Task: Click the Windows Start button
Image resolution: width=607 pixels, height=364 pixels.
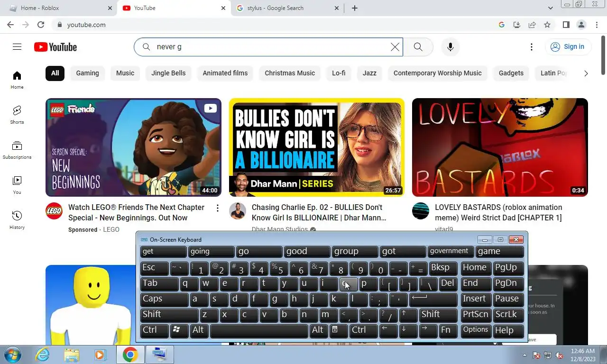Action: click(13, 355)
